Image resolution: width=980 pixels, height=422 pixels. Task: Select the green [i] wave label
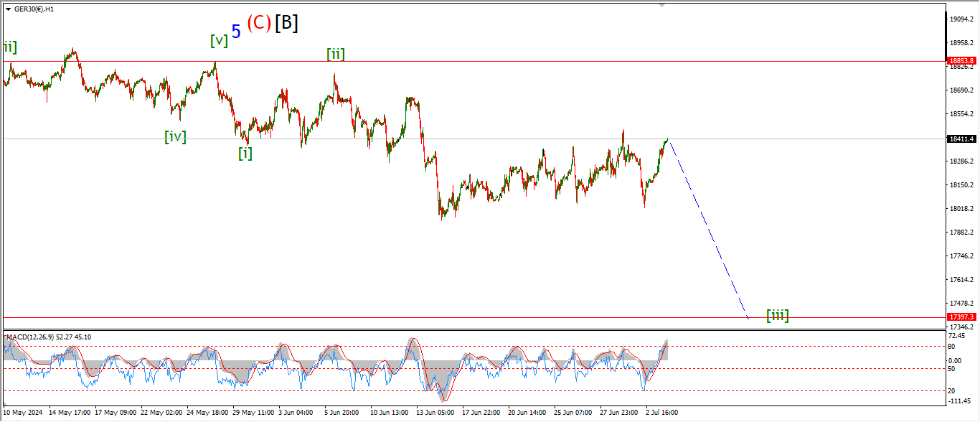(x=245, y=153)
